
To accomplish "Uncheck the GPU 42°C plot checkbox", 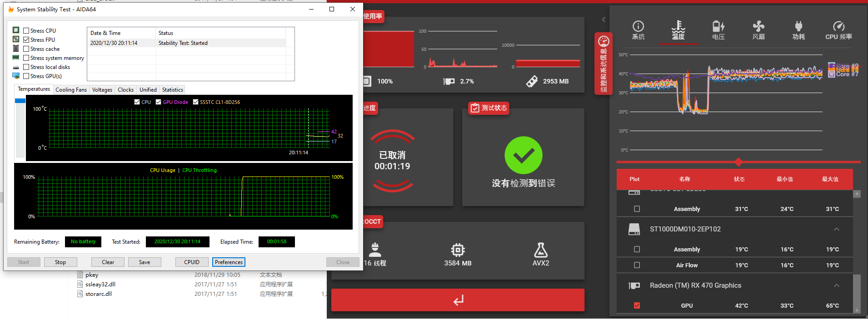I will 637,305.
